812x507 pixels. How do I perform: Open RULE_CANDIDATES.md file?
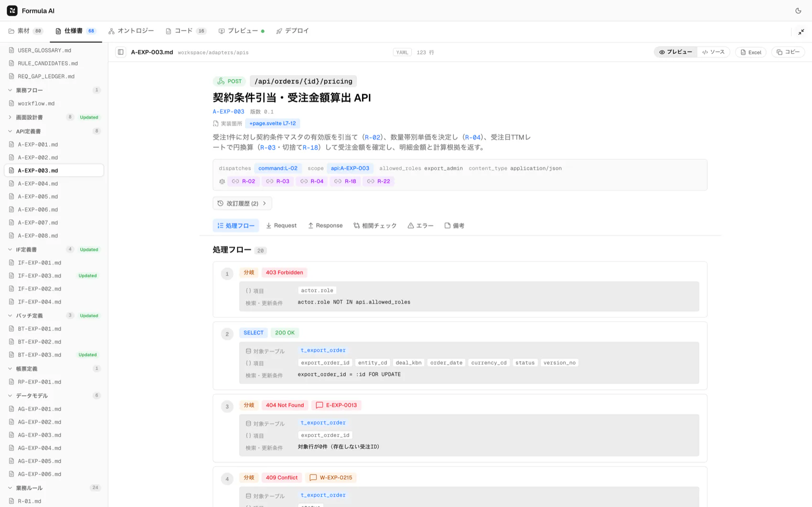[54, 63]
